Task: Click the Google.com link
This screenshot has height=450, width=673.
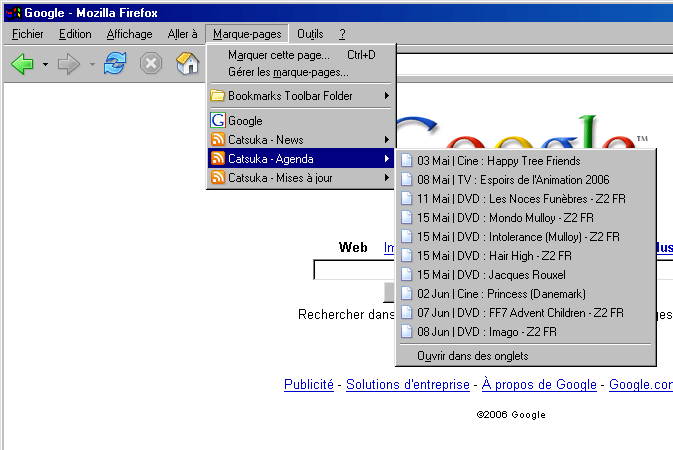Action: 641,384
